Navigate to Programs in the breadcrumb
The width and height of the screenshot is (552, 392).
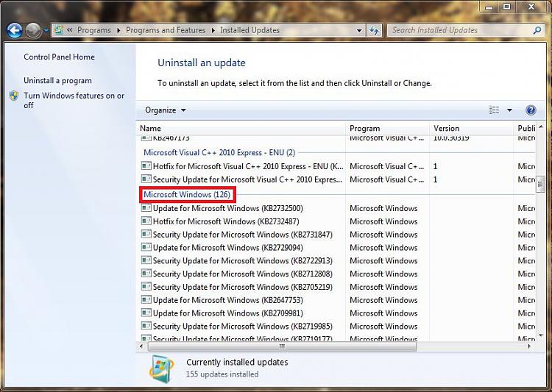pyautogui.click(x=94, y=30)
